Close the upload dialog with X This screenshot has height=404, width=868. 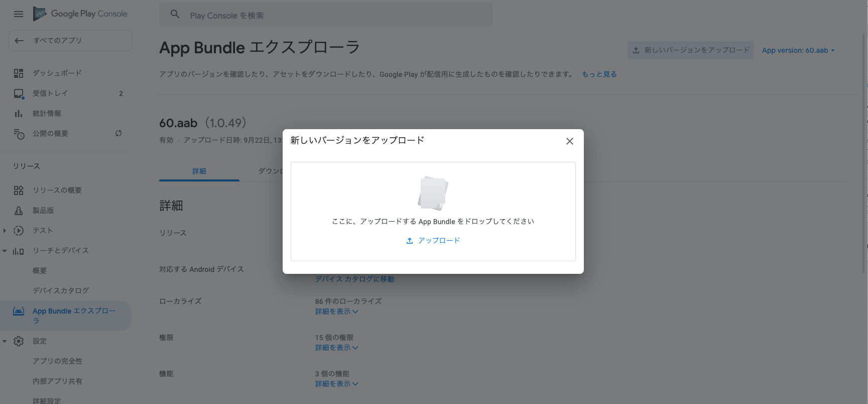[x=570, y=141]
